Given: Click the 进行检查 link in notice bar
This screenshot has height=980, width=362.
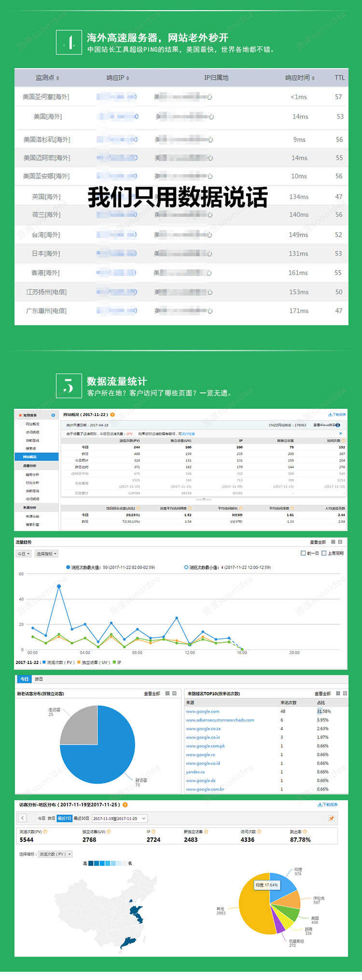Looking at the screenshot, I should click(x=188, y=434).
